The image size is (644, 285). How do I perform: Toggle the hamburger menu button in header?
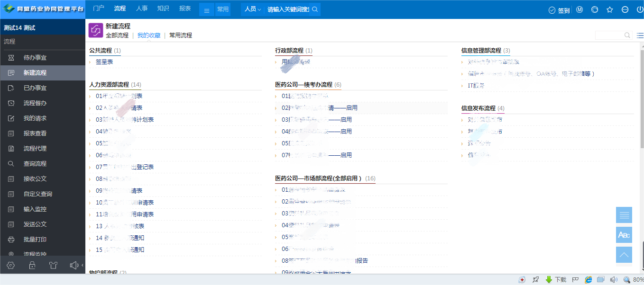[207, 9]
